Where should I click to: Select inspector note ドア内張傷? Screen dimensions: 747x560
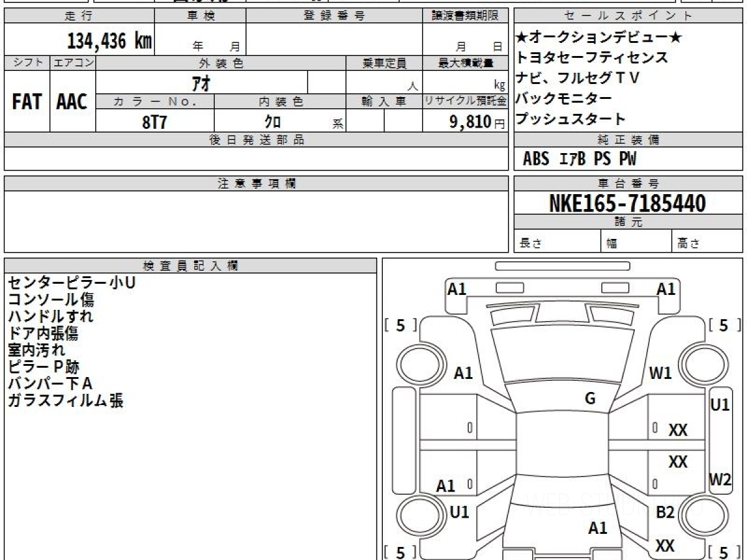point(43,334)
